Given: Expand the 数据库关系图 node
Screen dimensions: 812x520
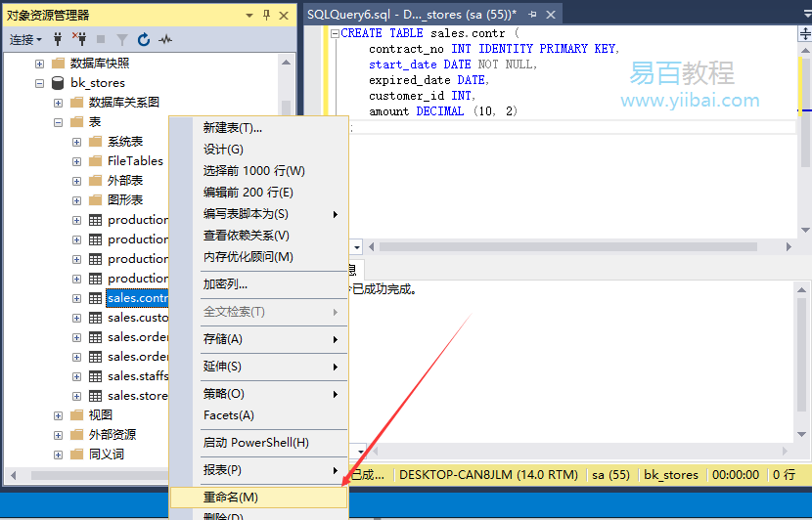Looking at the screenshot, I should (x=58, y=103).
